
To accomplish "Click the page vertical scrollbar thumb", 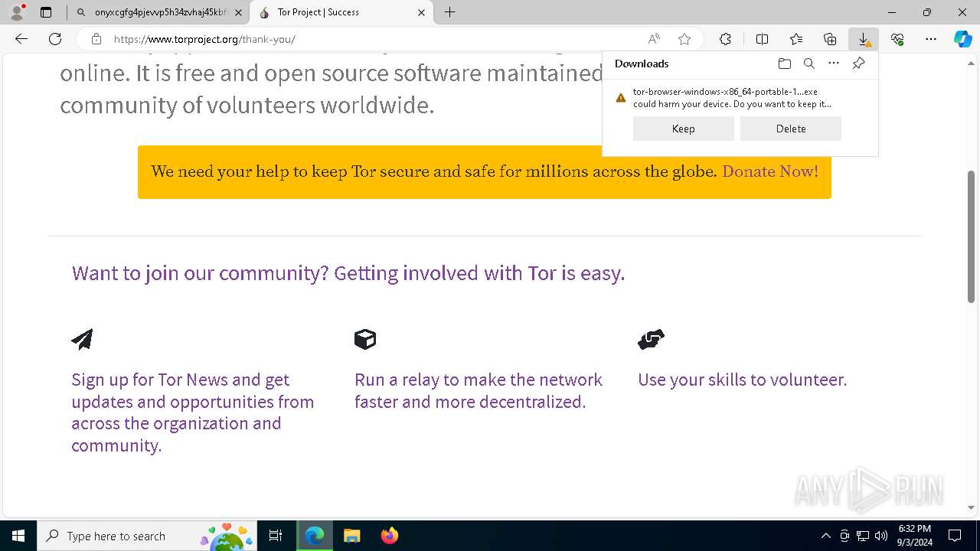I will (972, 236).
